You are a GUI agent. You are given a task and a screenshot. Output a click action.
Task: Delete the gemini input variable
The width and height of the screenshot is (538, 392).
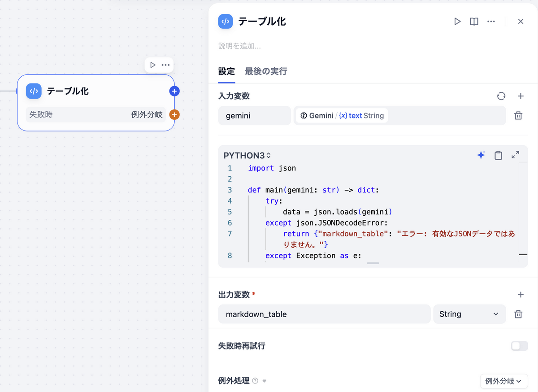click(518, 115)
